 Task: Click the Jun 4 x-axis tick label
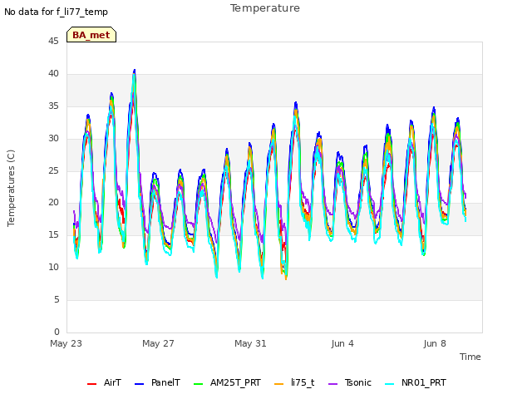[342, 343]
